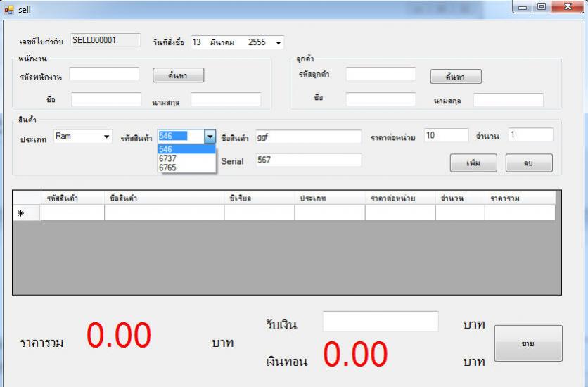Select the day 13 in date field
588x387 pixels.
(196, 42)
